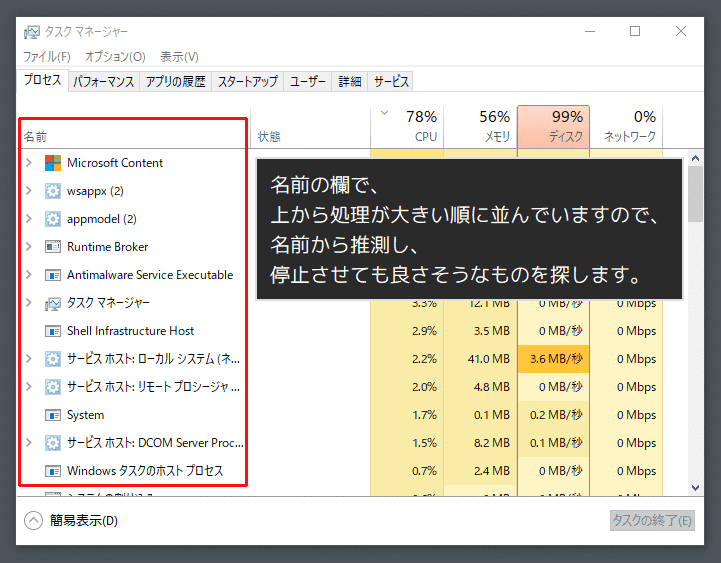Click the タスク マネージャー process icon
721x563 pixels.
53,303
